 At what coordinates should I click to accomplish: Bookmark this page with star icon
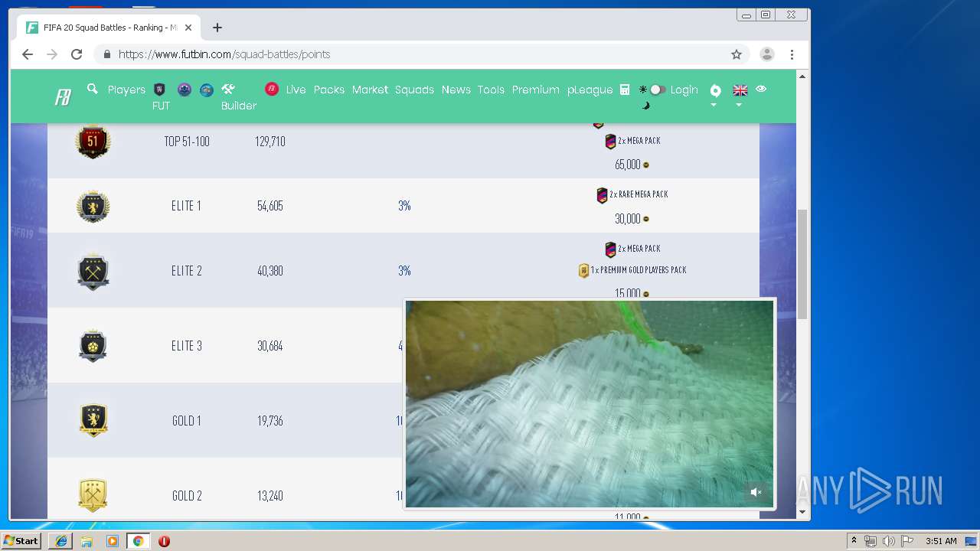[x=737, y=54]
